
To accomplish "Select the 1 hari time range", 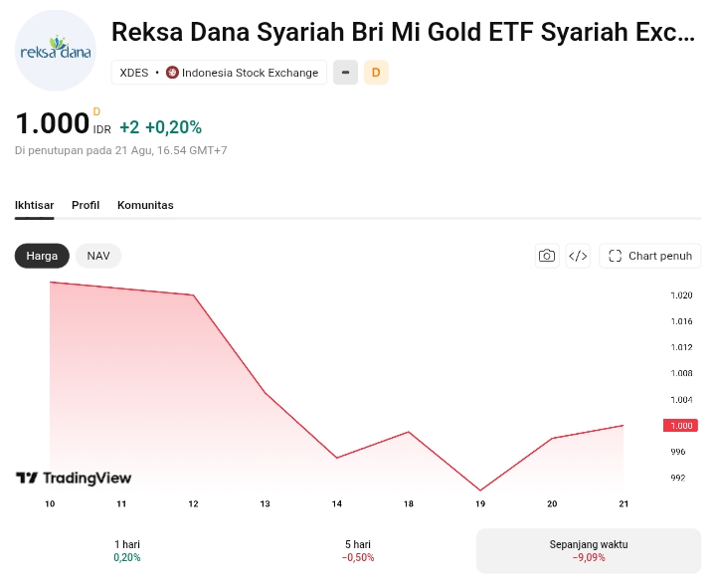I will pos(127,550).
